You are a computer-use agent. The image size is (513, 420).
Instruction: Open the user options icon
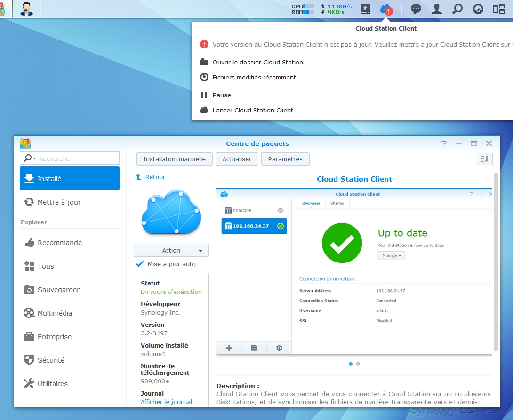click(436, 9)
